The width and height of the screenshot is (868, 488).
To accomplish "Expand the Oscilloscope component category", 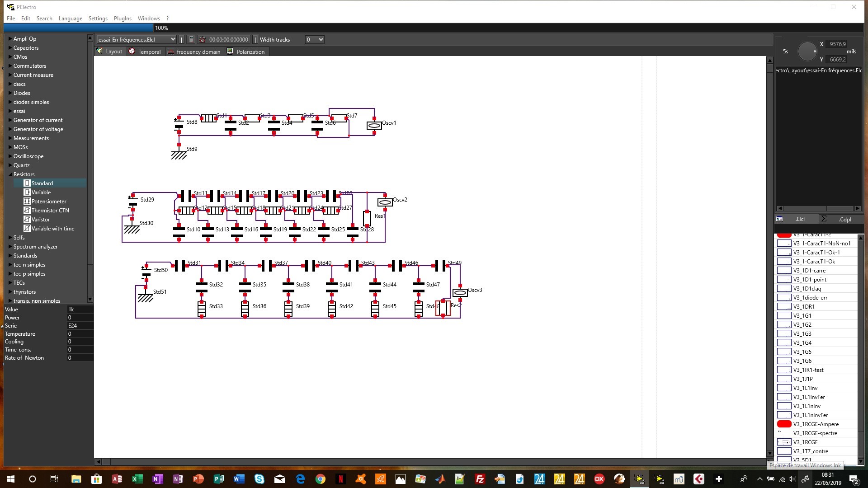I will coord(10,156).
